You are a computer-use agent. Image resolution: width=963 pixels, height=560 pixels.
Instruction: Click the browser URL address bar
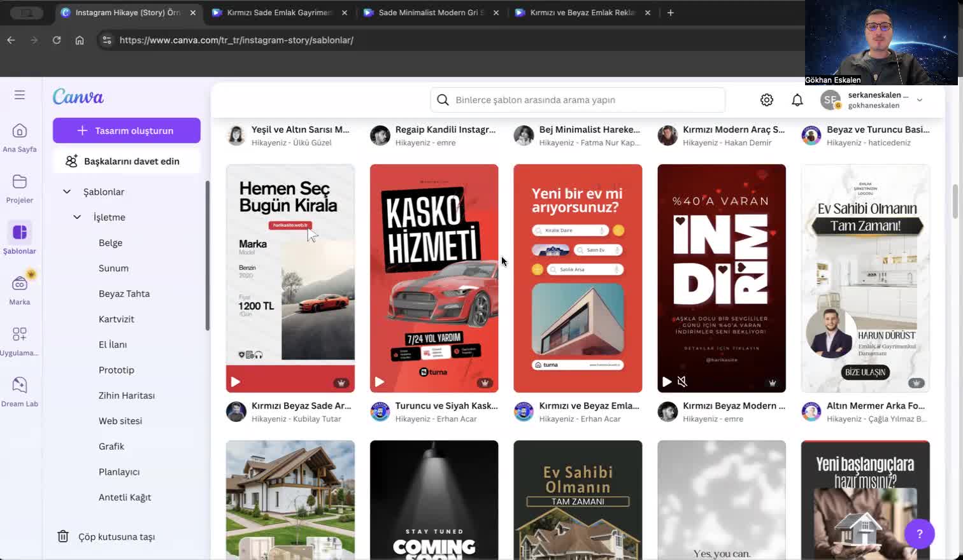click(x=446, y=40)
